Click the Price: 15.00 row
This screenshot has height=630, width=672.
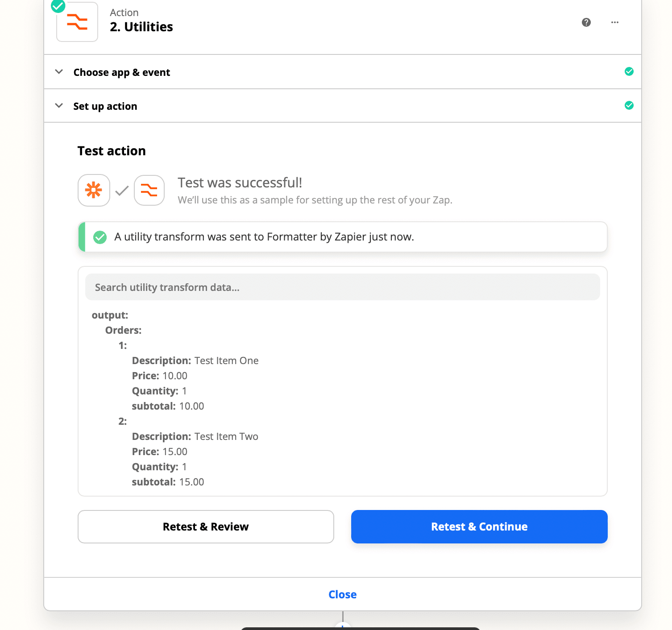(159, 452)
